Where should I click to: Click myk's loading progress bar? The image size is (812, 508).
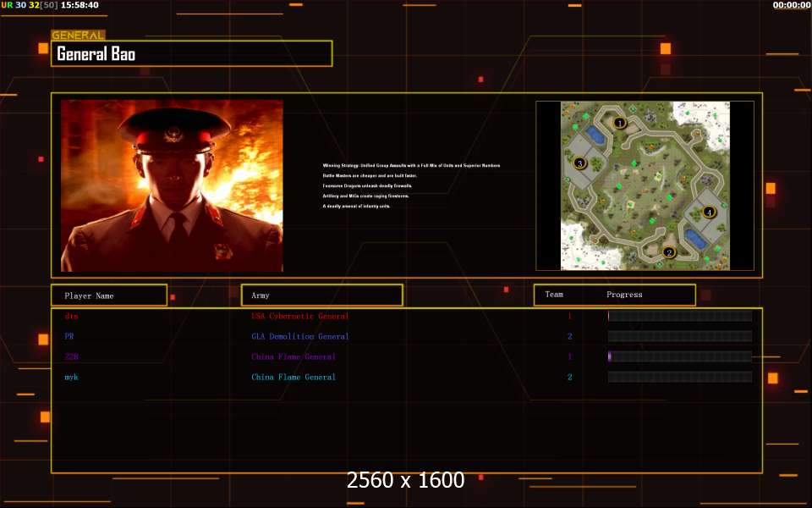679,378
